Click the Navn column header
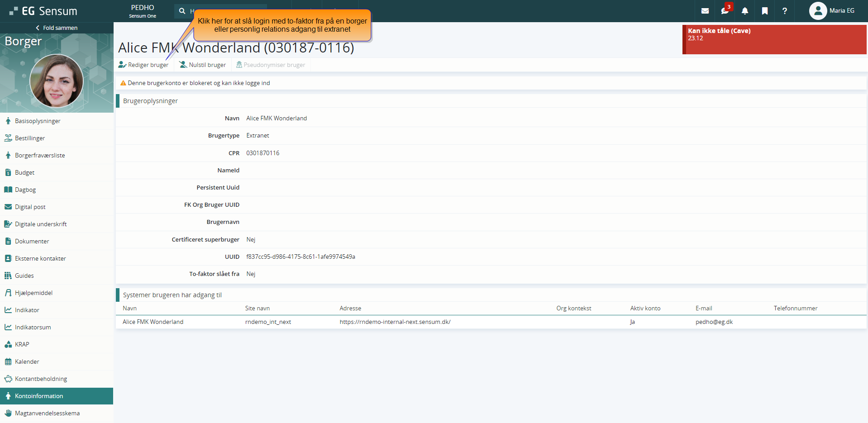Viewport: 868px width, 423px height. click(129, 308)
